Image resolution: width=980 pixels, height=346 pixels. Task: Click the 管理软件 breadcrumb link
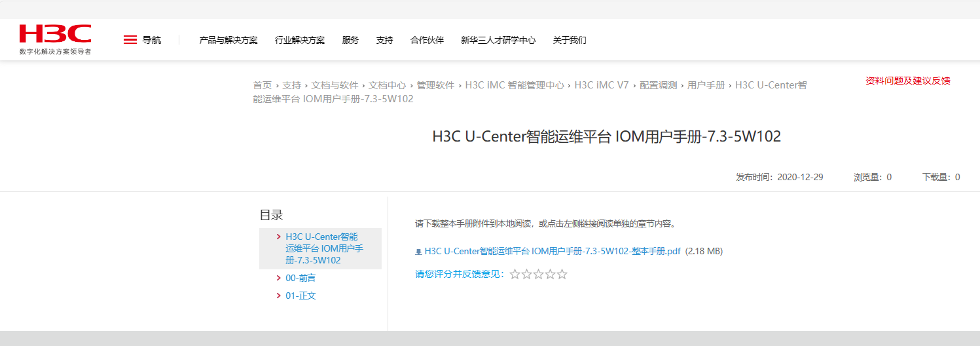[x=435, y=85]
